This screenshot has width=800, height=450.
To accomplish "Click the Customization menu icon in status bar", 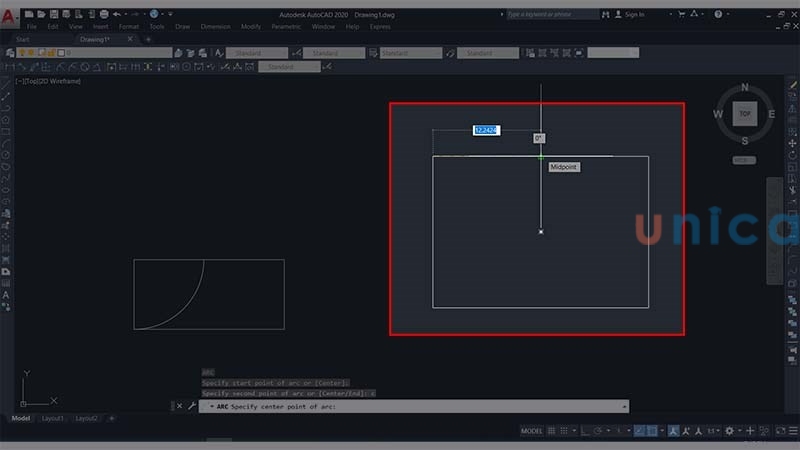I will click(790, 431).
